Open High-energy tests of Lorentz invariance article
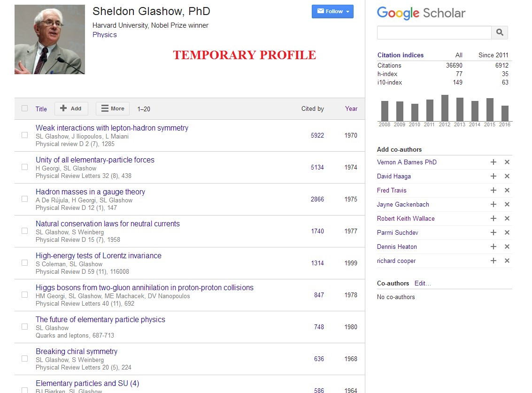This screenshot has width=532, height=393. coord(99,255)
